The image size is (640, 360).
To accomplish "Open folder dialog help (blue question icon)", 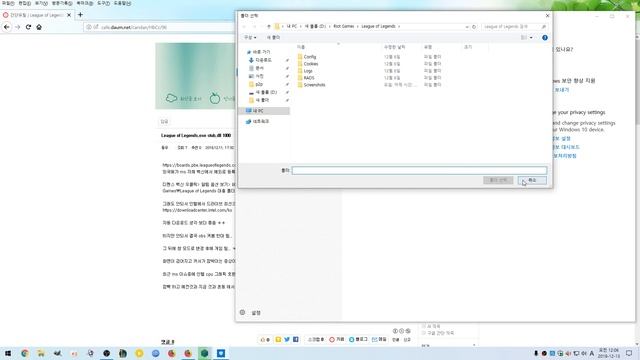I will (544, 38).
